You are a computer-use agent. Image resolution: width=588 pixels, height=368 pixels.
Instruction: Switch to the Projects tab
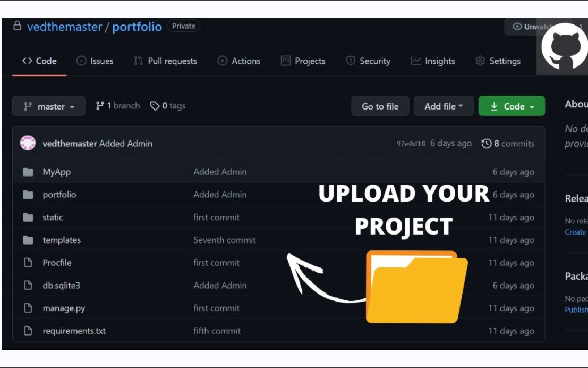[303, 61]
